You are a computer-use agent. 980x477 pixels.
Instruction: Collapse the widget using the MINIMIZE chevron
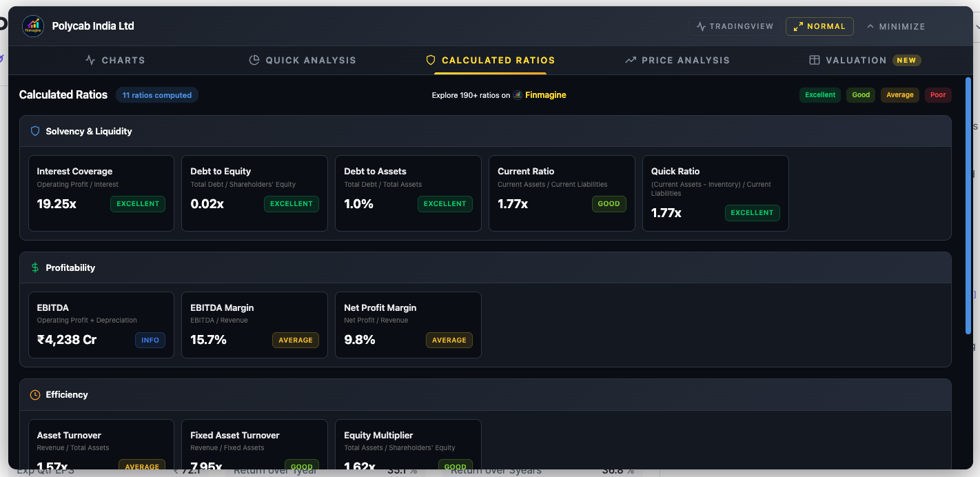(x=896, y=26)
